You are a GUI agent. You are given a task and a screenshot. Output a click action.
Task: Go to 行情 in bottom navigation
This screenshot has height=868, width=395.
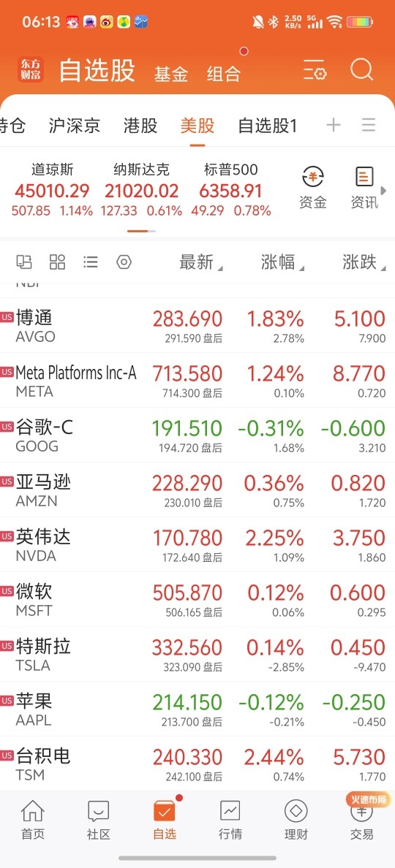230,820
